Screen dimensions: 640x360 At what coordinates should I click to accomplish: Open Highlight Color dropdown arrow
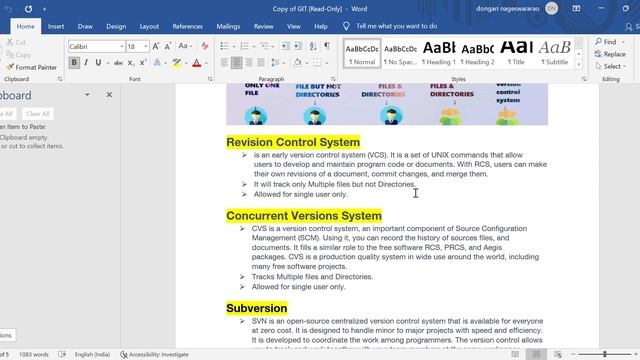click(x=186, y=63)
